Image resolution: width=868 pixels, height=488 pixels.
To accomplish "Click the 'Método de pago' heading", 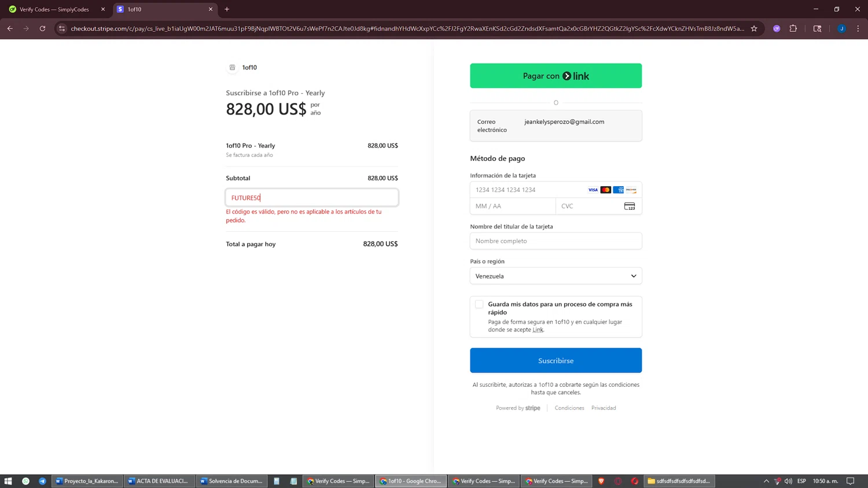I will [x=498, y=158].
